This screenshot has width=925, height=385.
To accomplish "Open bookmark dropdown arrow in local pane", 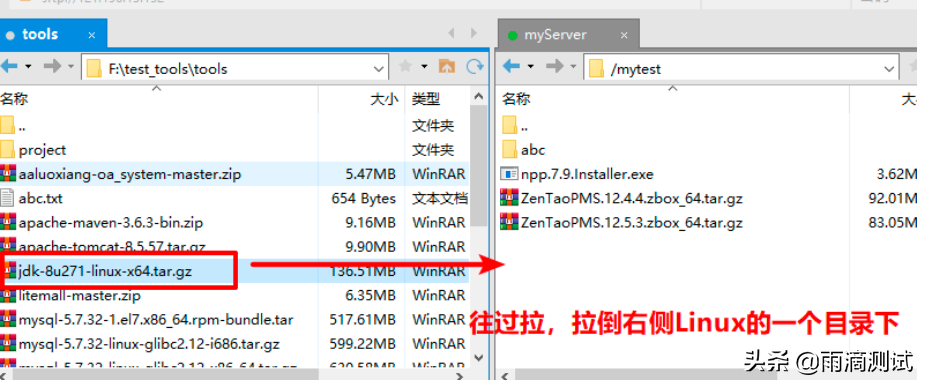I will (x=424, y=67).
